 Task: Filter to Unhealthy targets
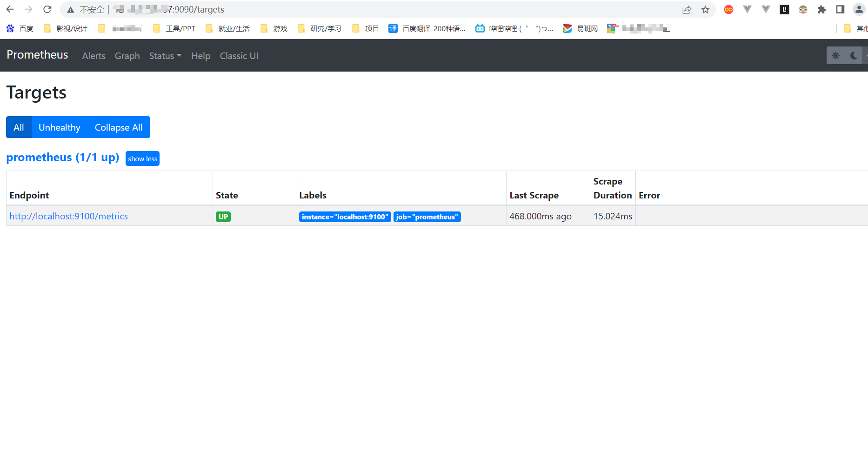tap(60, 127)
